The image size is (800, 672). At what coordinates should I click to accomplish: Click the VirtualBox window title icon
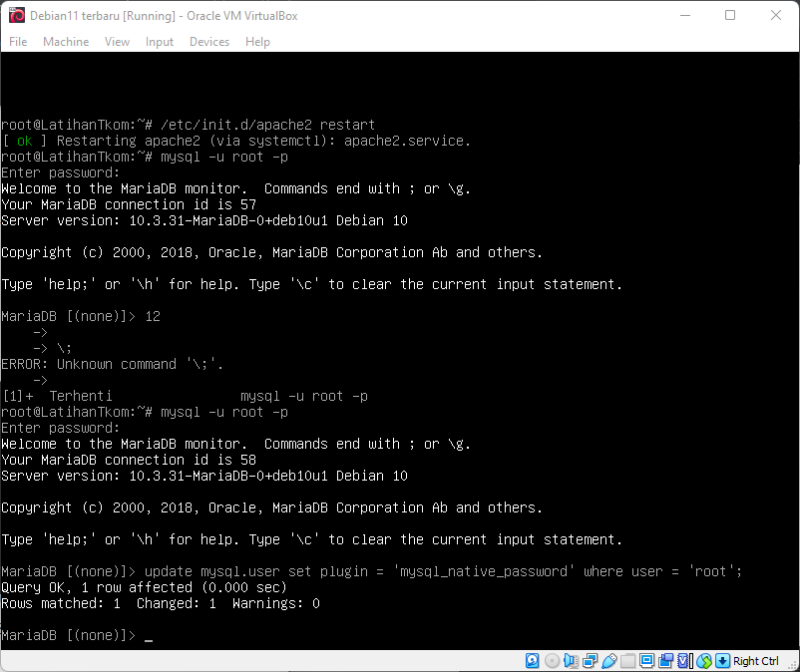coord(16,16)
